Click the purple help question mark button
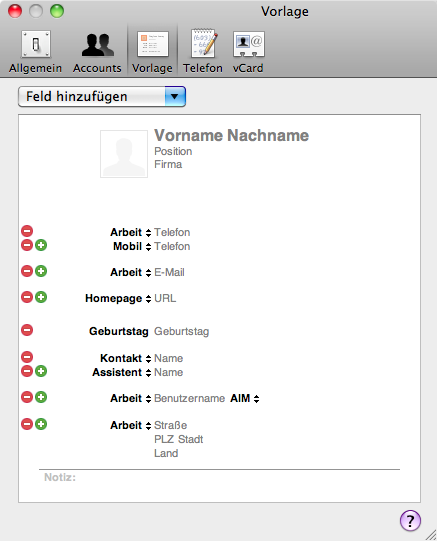 click(x=410, y=520)
